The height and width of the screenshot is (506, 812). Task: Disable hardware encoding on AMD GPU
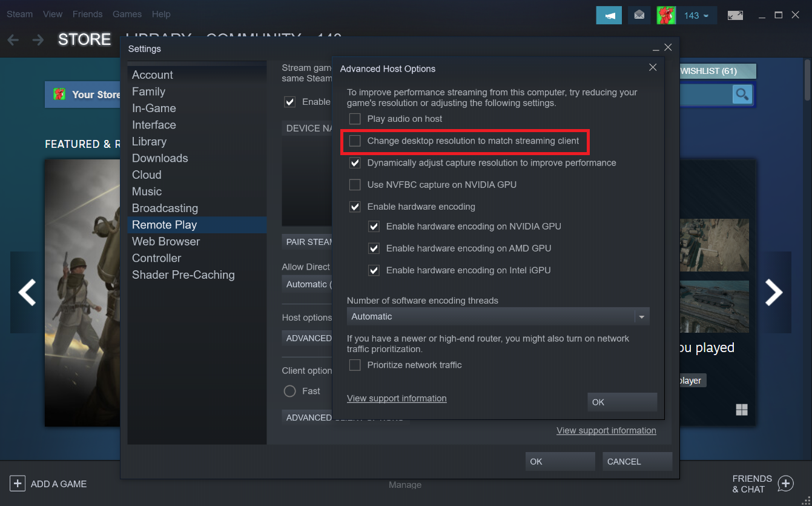coord(374,248)
